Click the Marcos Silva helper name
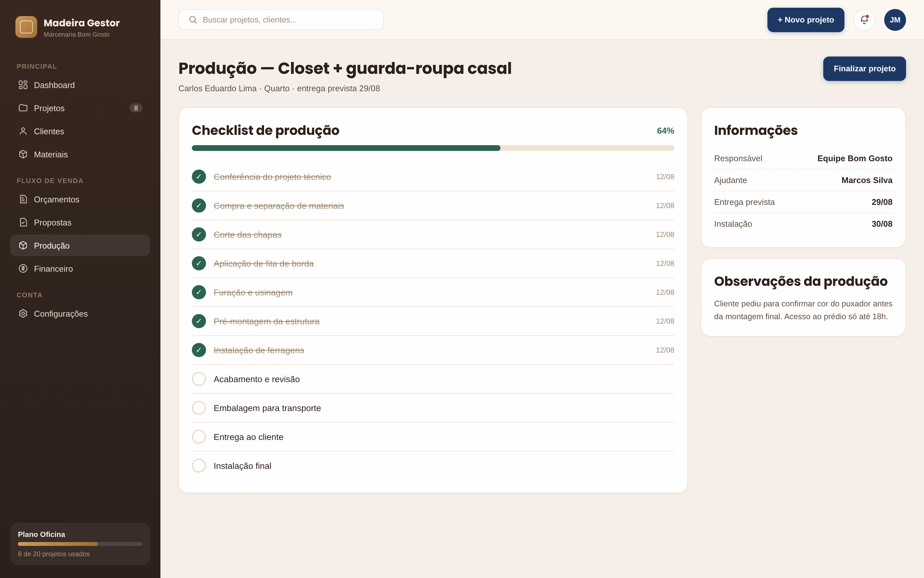924x578 pixels. [x=867, y=180]
